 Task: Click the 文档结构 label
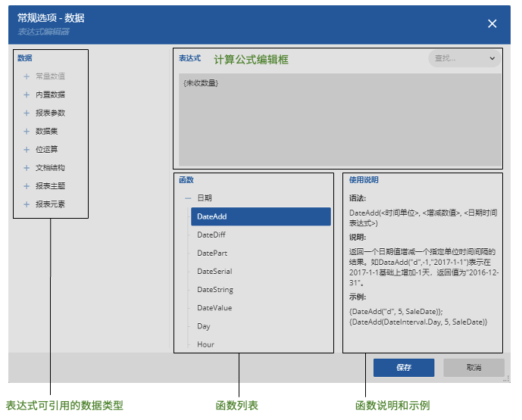50,168
